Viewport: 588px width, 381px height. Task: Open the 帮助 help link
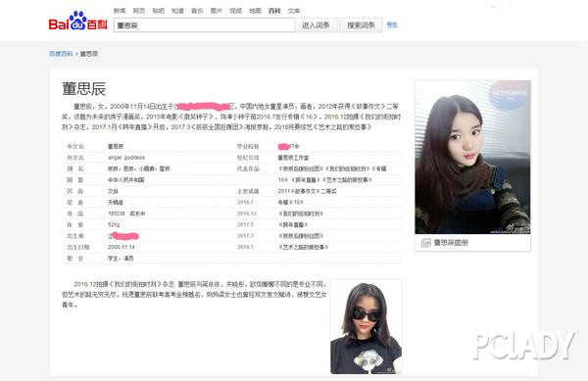coord(392,25)
